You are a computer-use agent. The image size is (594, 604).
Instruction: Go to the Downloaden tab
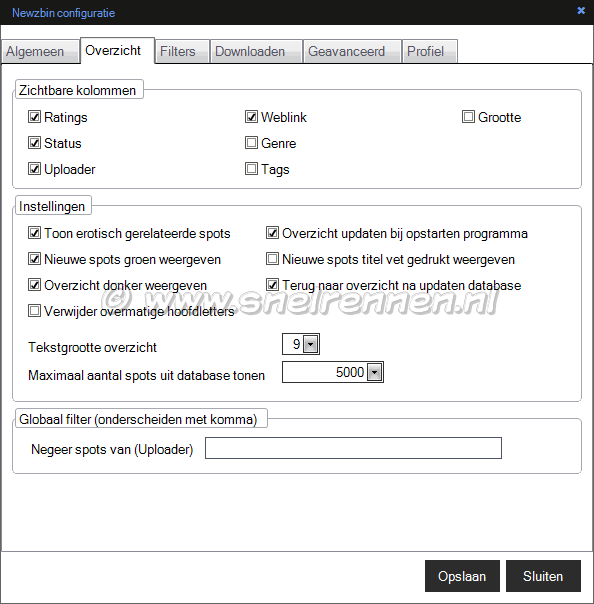tap(256, 51)
